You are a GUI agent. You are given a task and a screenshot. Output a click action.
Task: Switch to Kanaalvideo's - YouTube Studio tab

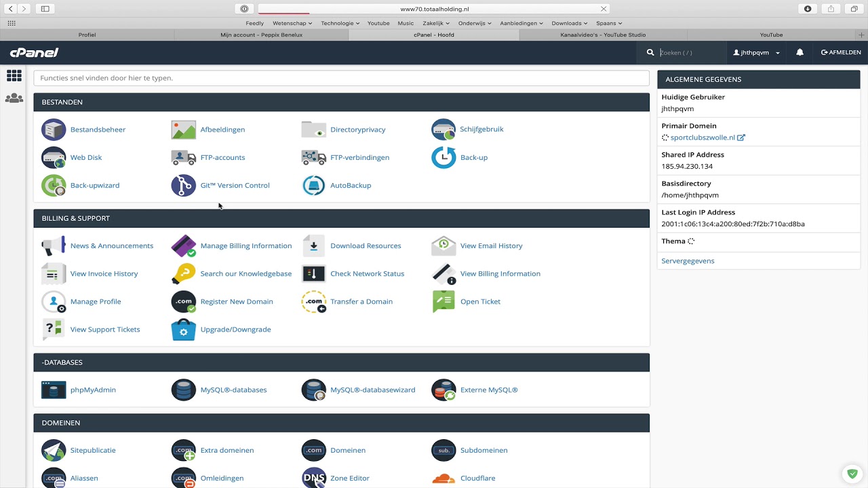[x=603, y=35]
